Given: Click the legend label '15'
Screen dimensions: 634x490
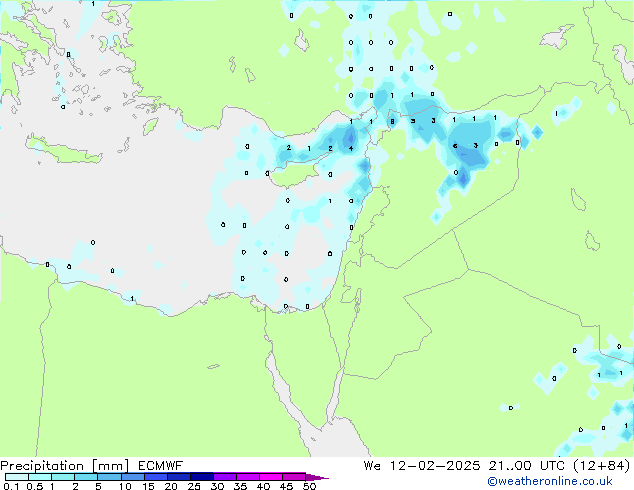Looking at the screenshot, I should coord(148,486).
